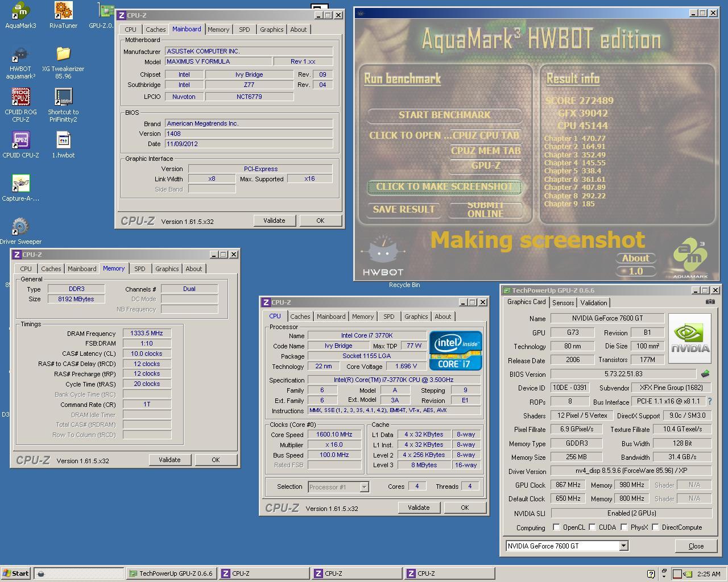Click the GPU-Z save BIOS chip icon
The image size is (728, 582).
(x=705, y=374)
